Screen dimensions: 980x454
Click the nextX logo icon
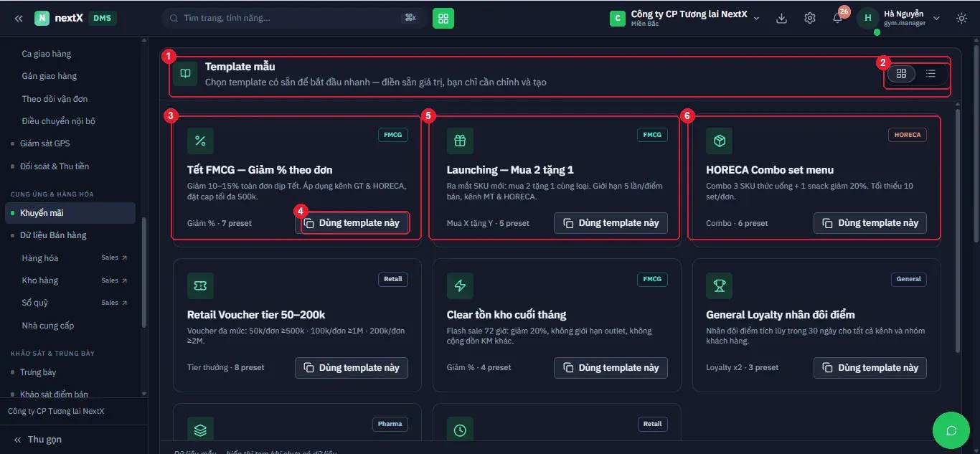42,18
